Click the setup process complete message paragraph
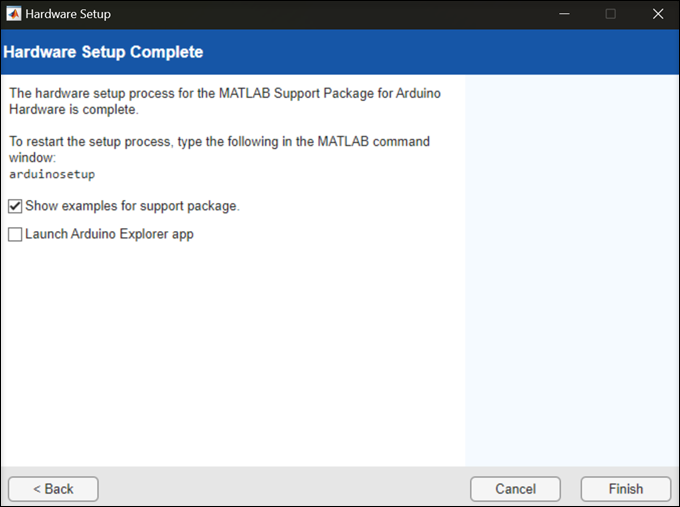The width and height of the screenshot is (680, 507). click(225, 101)
